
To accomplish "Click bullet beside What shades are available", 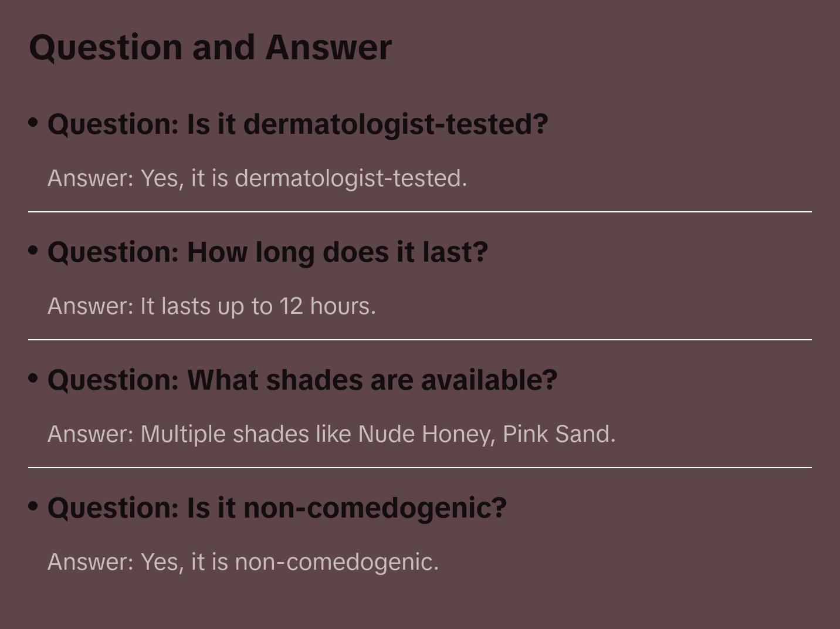I will 33,378.
